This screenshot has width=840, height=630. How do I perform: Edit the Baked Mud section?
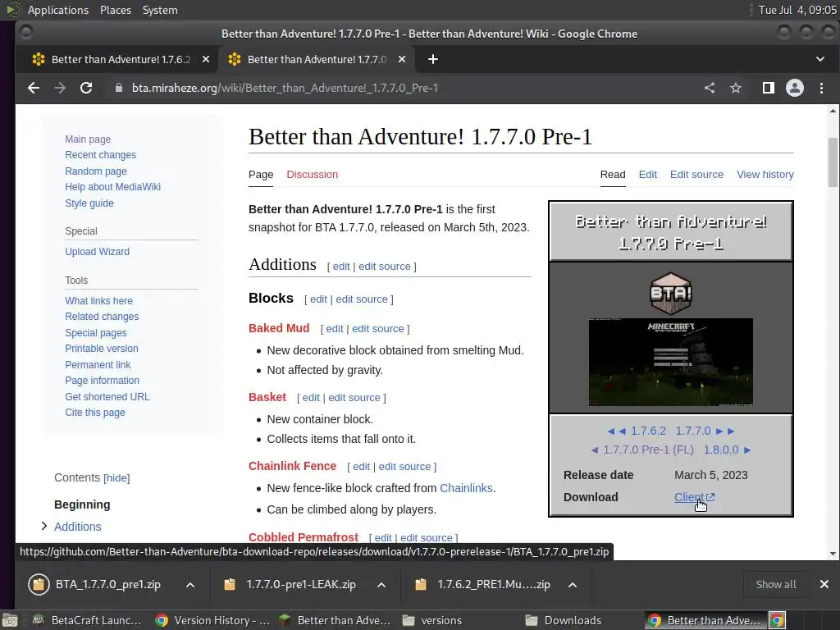point(335,329)
